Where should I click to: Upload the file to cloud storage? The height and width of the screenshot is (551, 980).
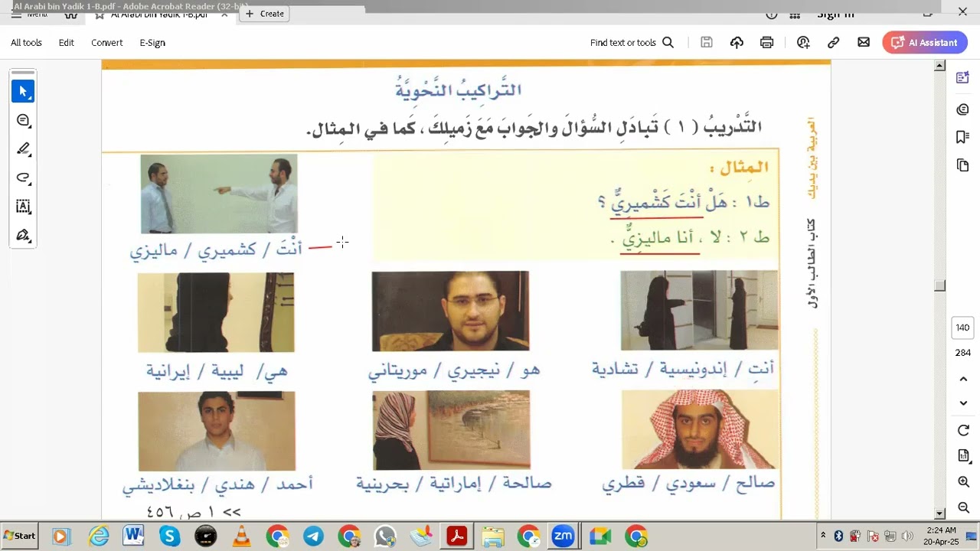737,43
